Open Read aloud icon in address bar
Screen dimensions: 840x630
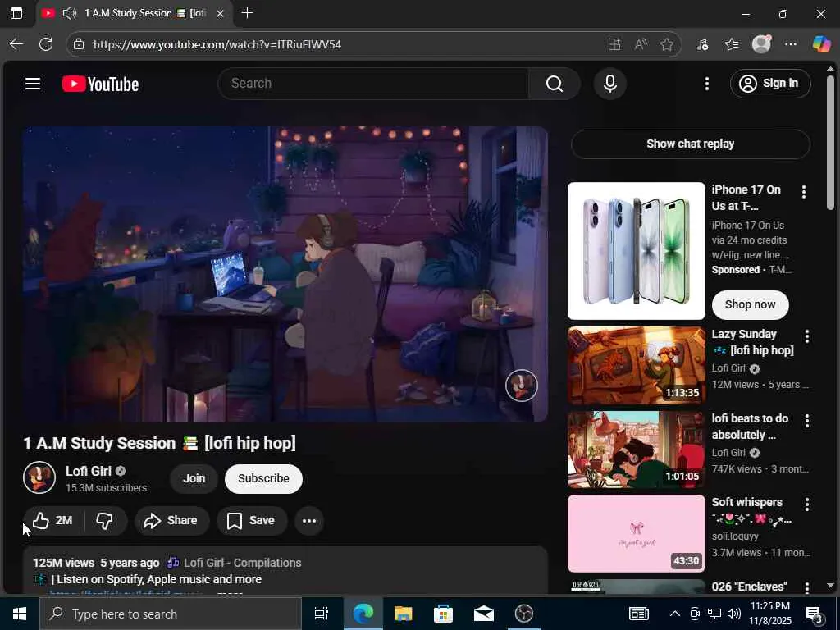point(641,44)
